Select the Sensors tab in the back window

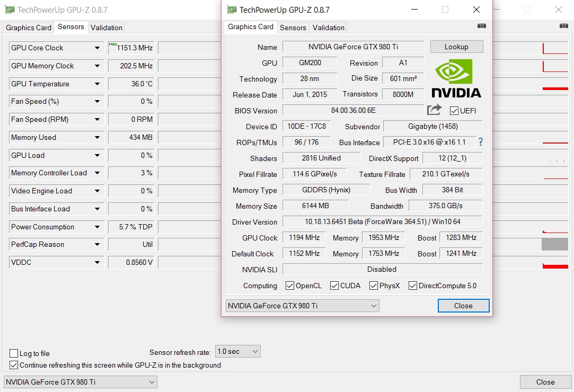click(x=70, y=26)
